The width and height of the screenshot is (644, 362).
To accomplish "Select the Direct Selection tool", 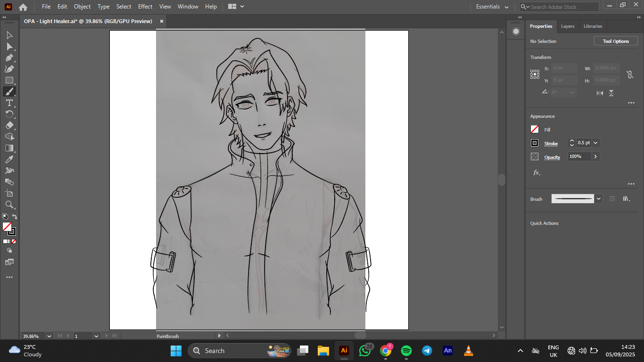I will pyautogui.click(x=9, y=47).
